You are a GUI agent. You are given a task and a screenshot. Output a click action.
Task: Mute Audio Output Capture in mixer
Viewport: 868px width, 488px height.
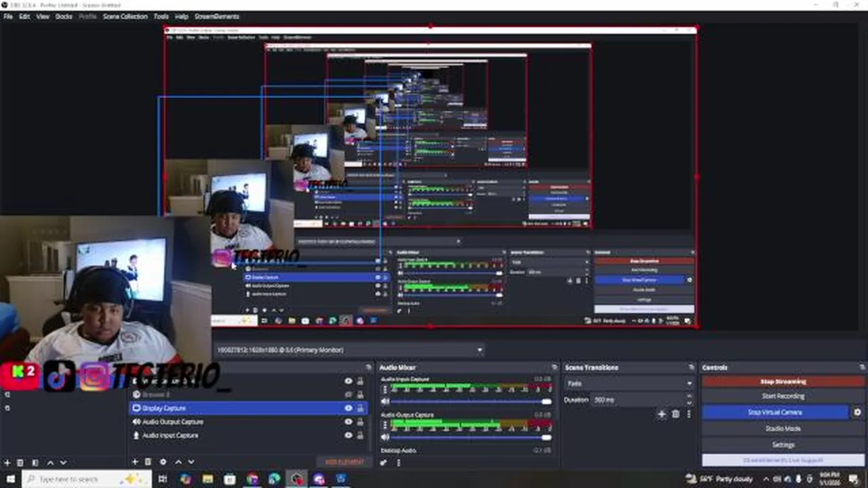point(384,437)
